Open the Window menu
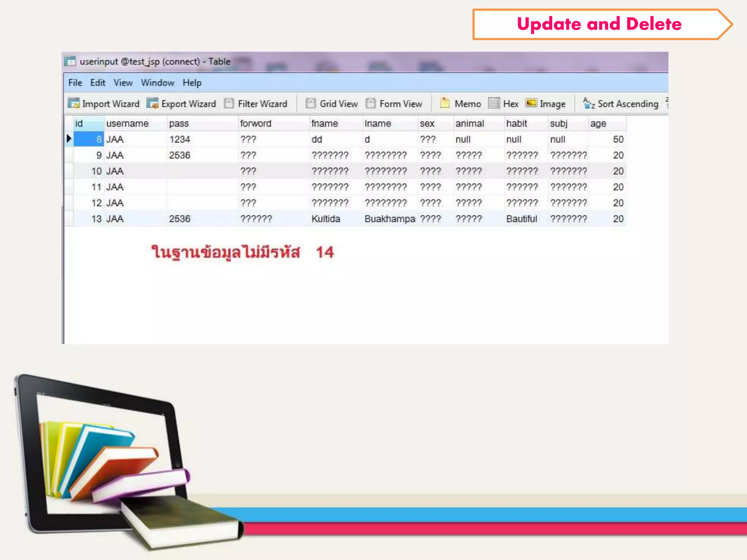 point(158,83)
